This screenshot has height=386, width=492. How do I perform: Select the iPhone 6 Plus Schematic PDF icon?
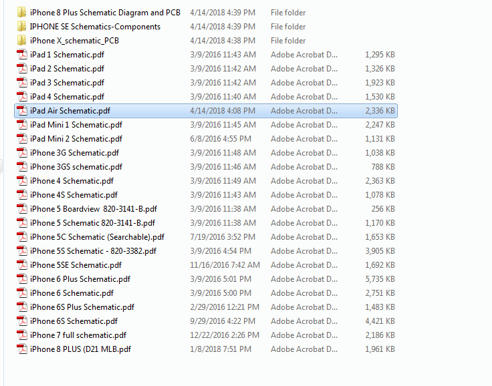pos(22,279)
